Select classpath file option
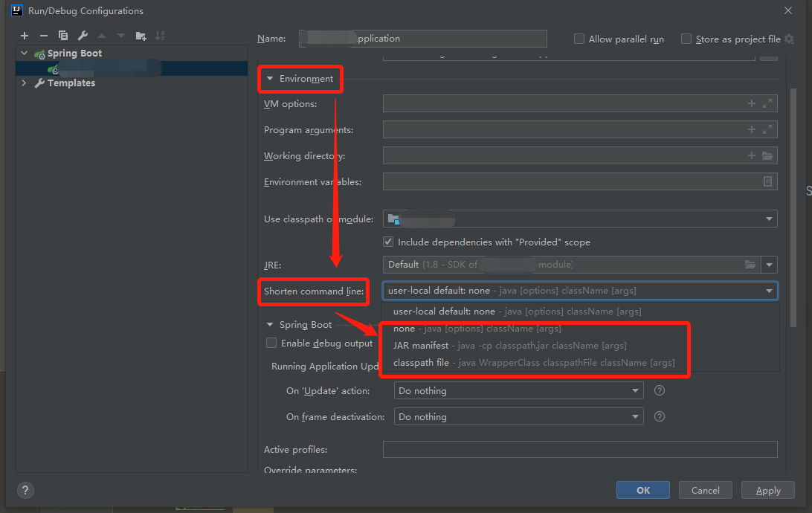This screenshot has width=812, height=513. 580,363
